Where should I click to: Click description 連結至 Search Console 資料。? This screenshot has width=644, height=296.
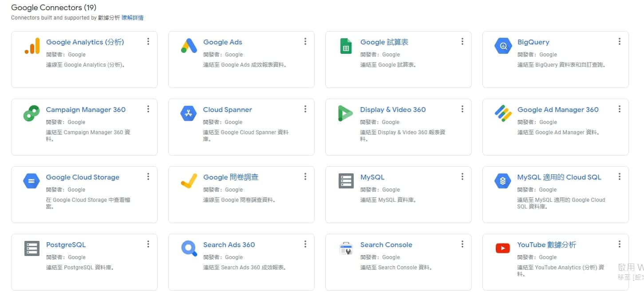click(x=396, y=268)
